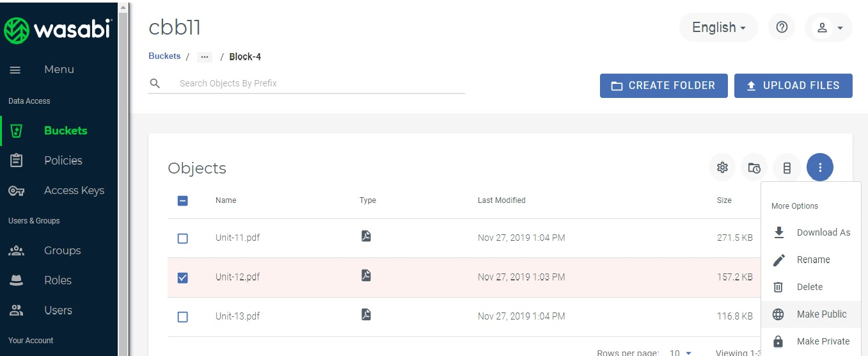Image resolution: width=868 pixels, height=356 pixels.
Task: Tick the Unit-13.pdf checkbox
Action: point(182,317)
